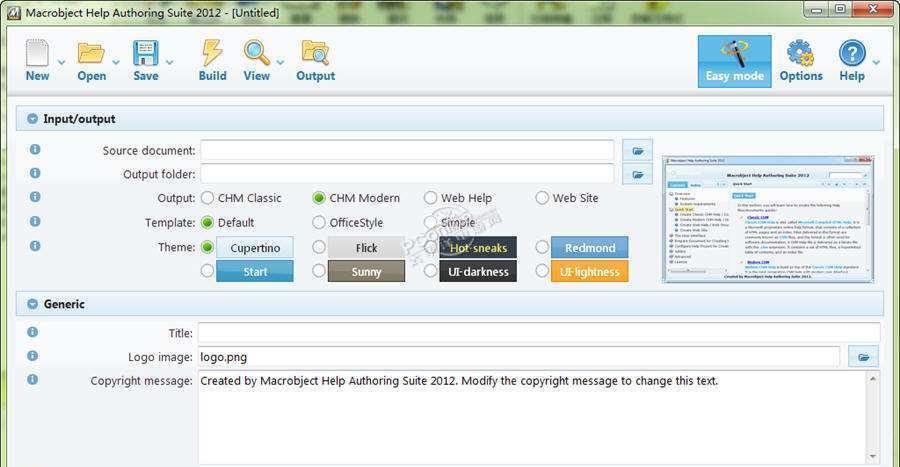Click the app icon in title bar

pyautogui.click(x=14, y=12)
